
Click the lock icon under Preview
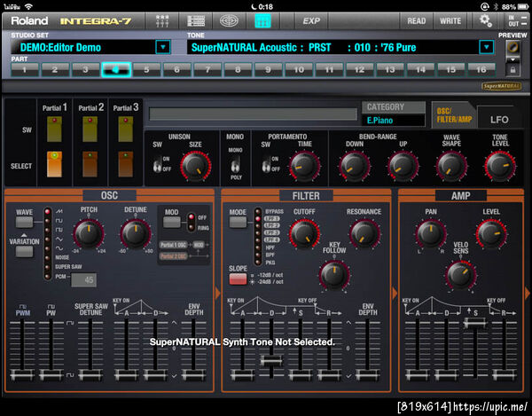[x=512, y=70]
